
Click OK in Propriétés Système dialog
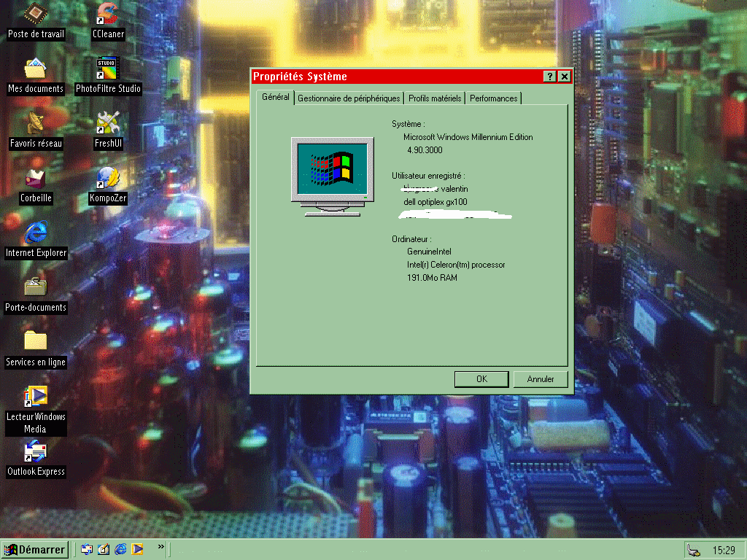tap(481, 379)
